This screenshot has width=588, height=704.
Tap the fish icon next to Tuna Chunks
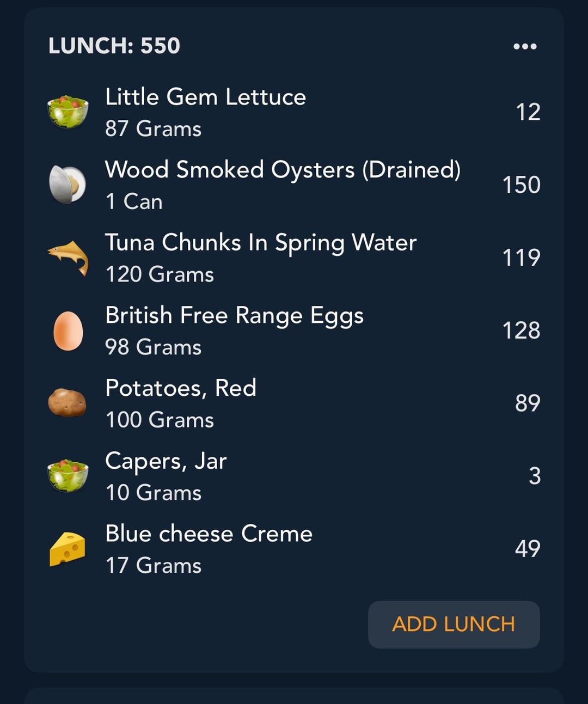point(68,258)
